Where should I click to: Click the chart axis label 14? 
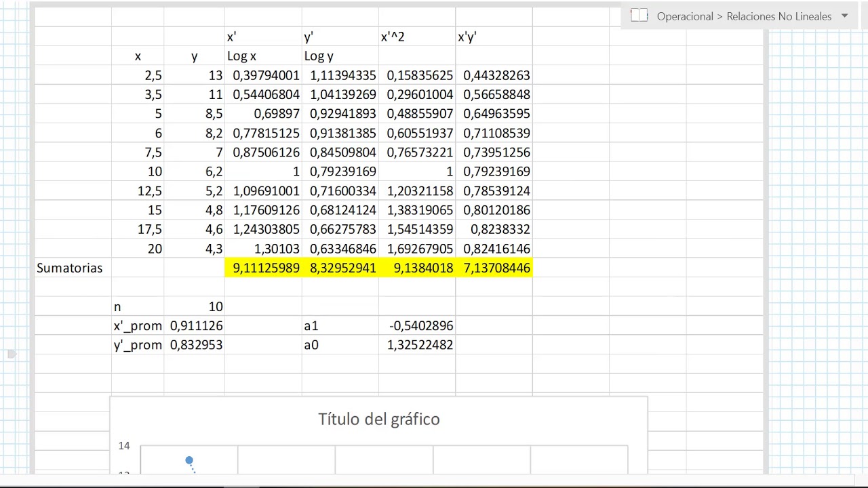123,446
